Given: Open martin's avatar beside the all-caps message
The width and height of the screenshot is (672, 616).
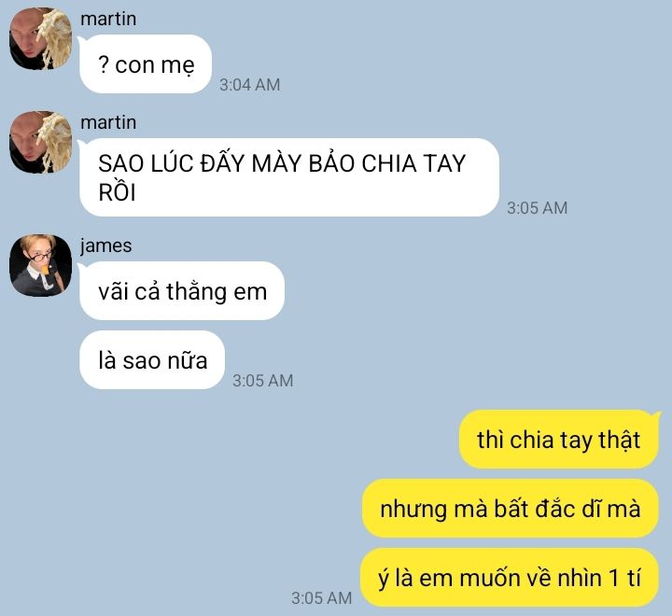Looking at the screenshot, I should [41, 142].
